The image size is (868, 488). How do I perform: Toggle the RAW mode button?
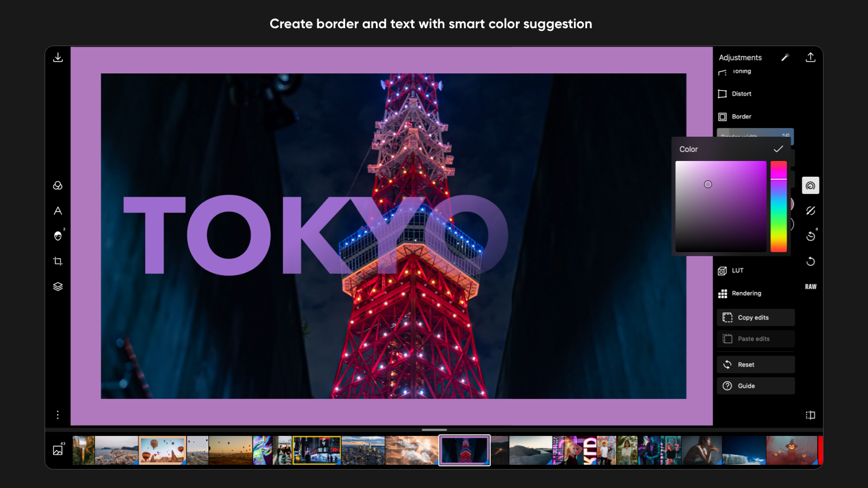tap(810, 287)
